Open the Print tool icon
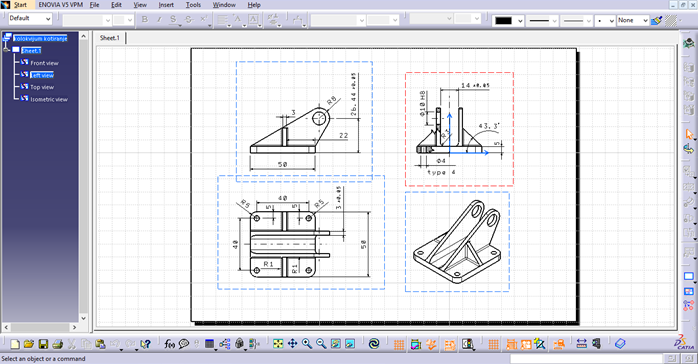The image size is (698, 364). [57, 344]
